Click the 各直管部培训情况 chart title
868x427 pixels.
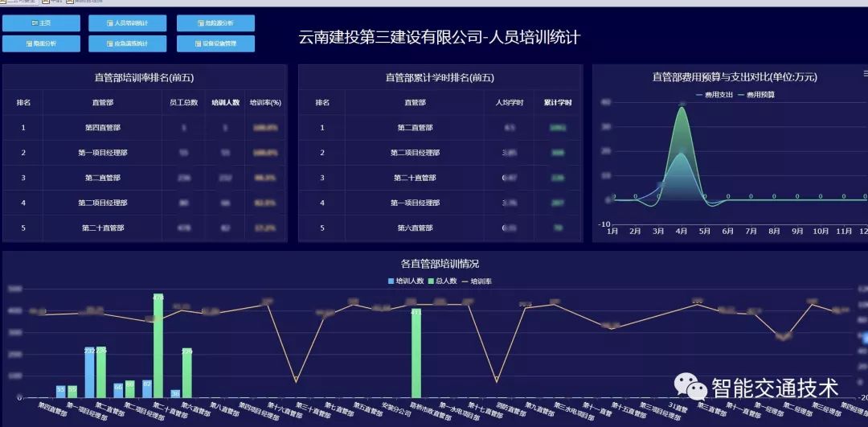(440, 265)
